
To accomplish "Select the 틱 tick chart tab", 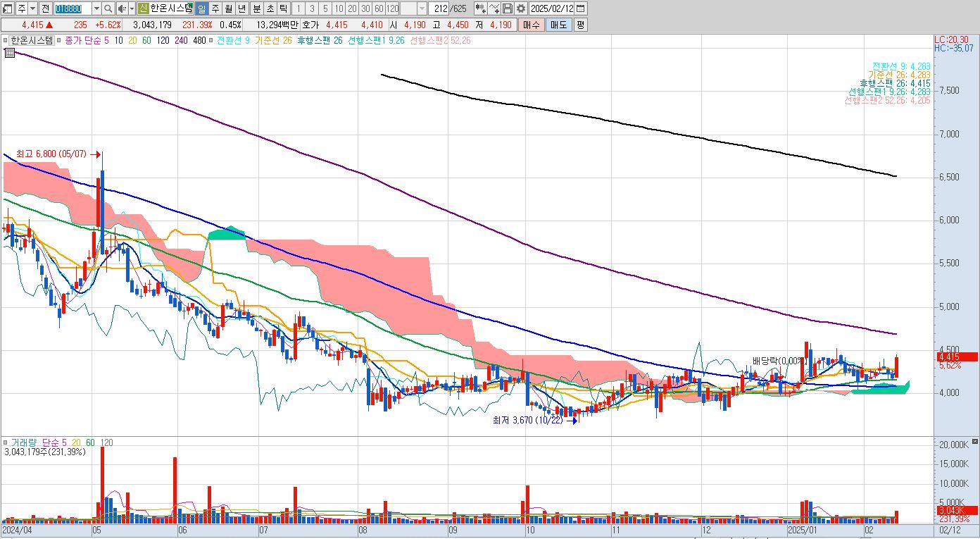I will coord(283,8).
